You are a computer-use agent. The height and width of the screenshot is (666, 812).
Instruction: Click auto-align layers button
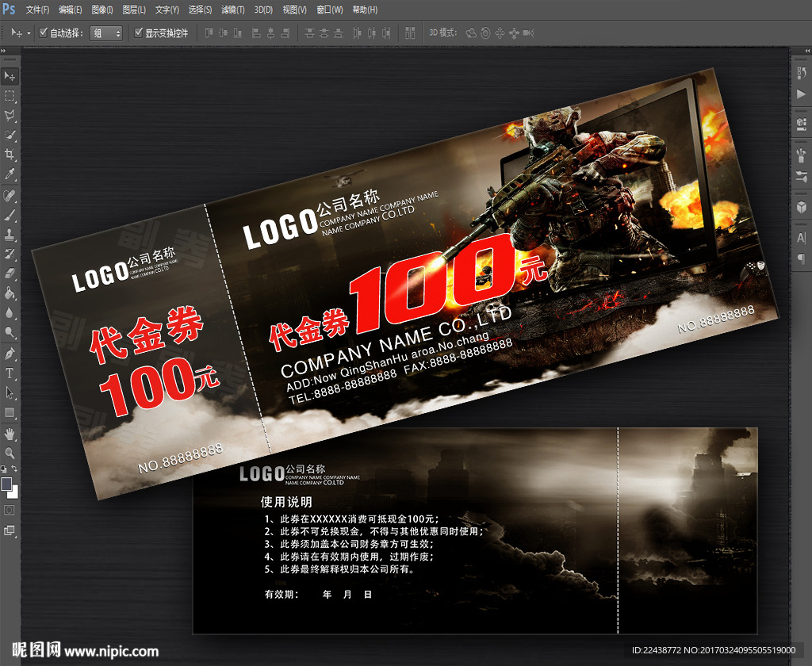[x=410, y=33]
